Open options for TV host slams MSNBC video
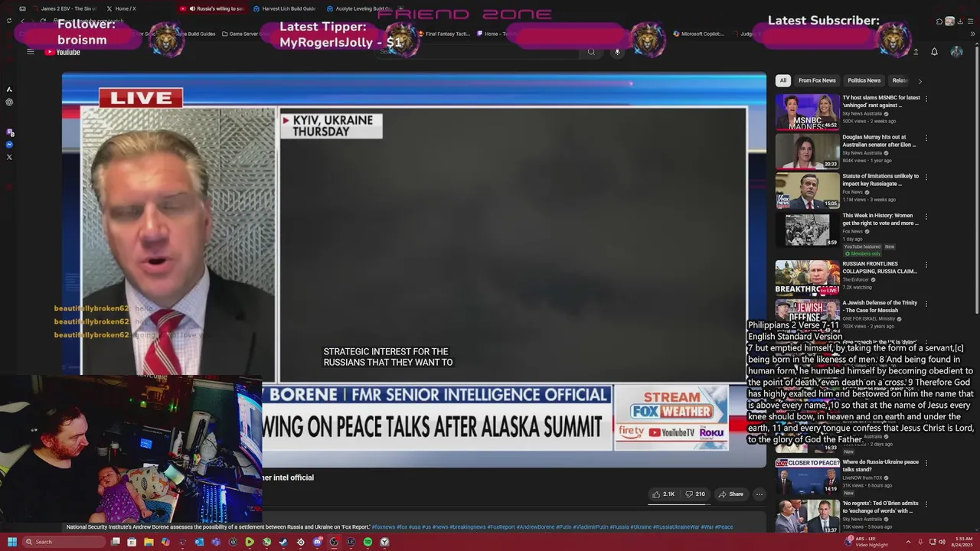 click(926, 99)
